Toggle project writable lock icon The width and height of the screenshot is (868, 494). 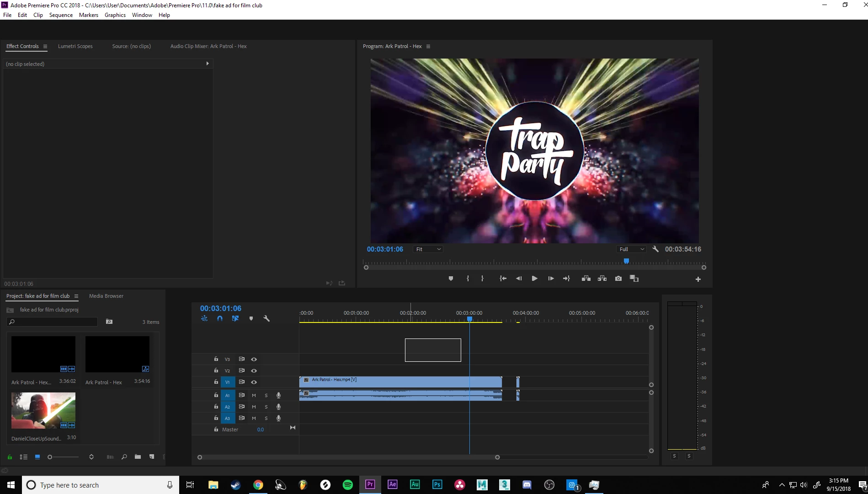(10, 457)
